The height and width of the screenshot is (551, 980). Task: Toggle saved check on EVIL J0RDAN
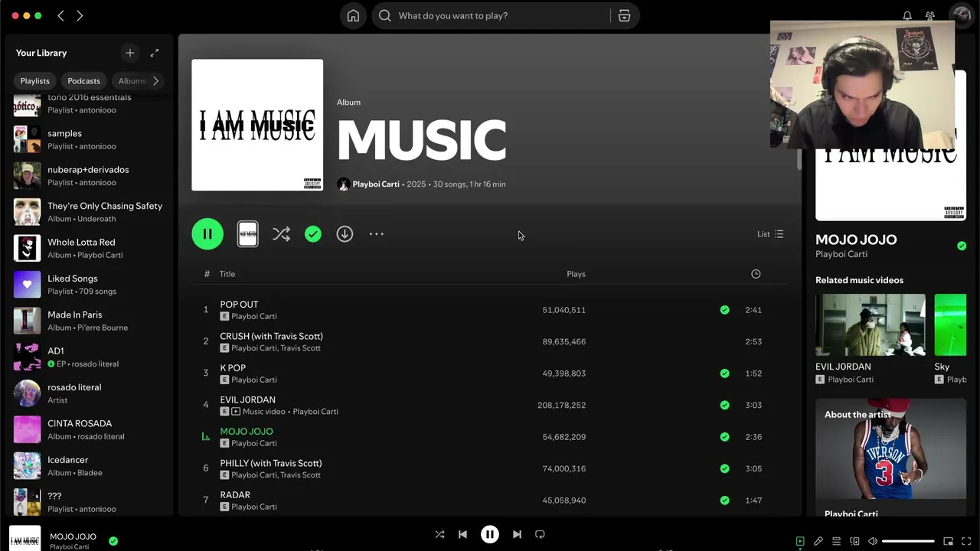(x=724, y=405)
